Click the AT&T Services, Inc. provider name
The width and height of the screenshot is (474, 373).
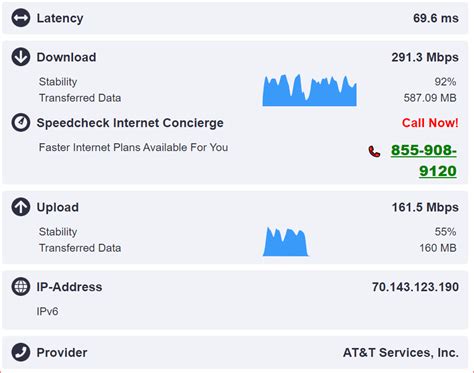click(401, 352)
